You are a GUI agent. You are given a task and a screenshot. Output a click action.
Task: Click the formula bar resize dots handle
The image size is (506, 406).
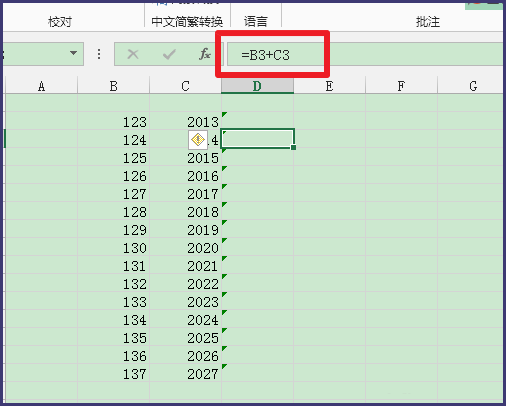(x=99, y=54)
